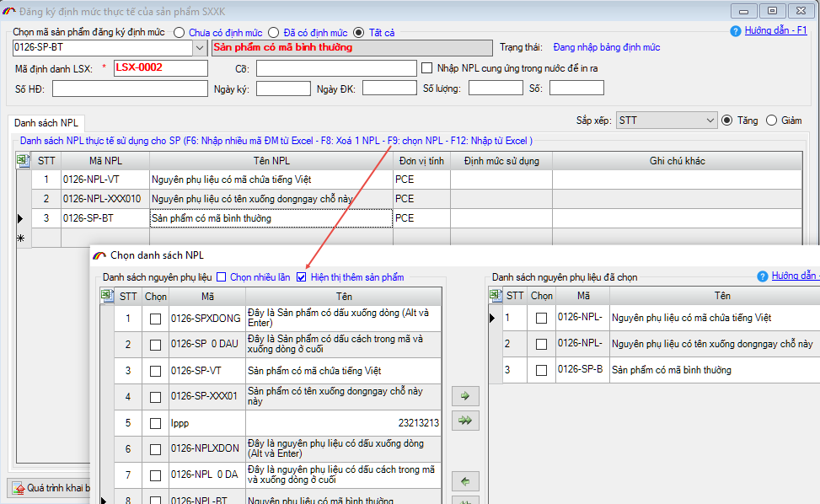The image size is (820, 504).
Task: Tick checkbox for row 0126-SP-VT
Action: click(155, 371)
